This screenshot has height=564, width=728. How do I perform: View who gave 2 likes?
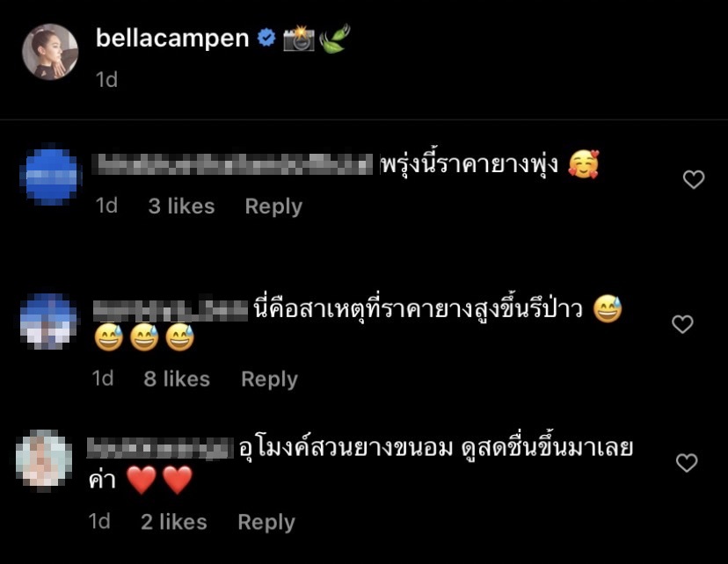coord(174,522)
